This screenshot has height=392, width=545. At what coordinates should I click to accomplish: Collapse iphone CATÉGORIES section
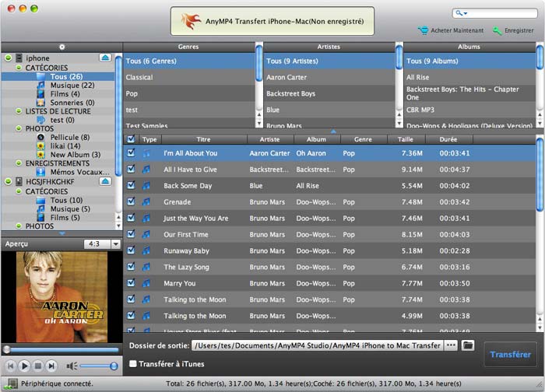tap(19, 68)
